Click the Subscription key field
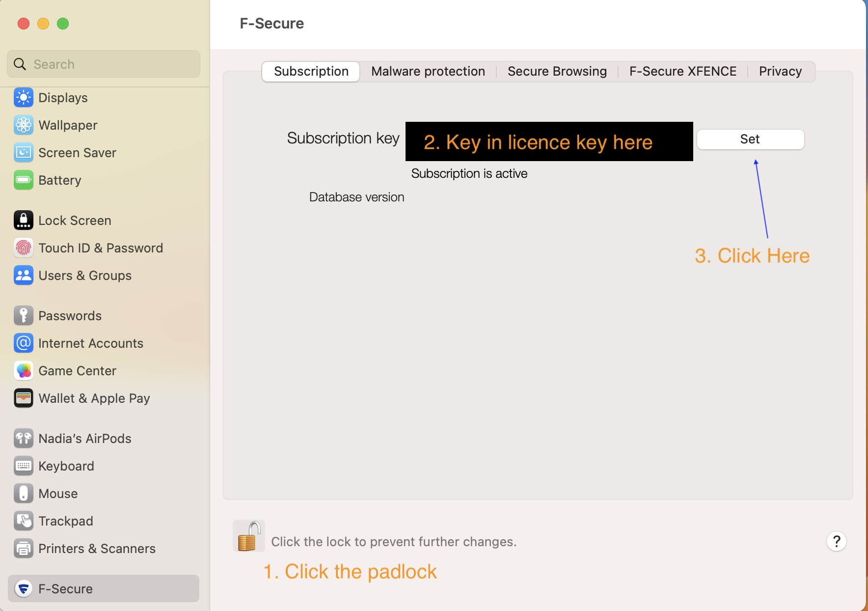 (549, 141)
